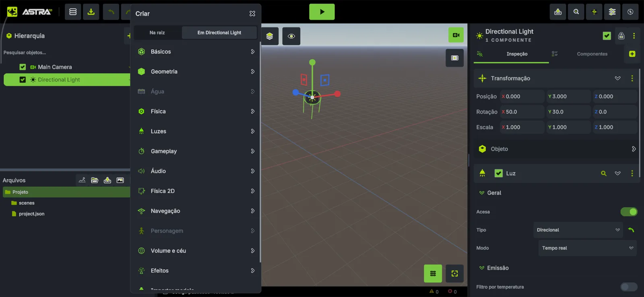Uncheck the Directional Light checkbox in hierarchy
This screenshot has height=297, width=644.
[23, 80]
